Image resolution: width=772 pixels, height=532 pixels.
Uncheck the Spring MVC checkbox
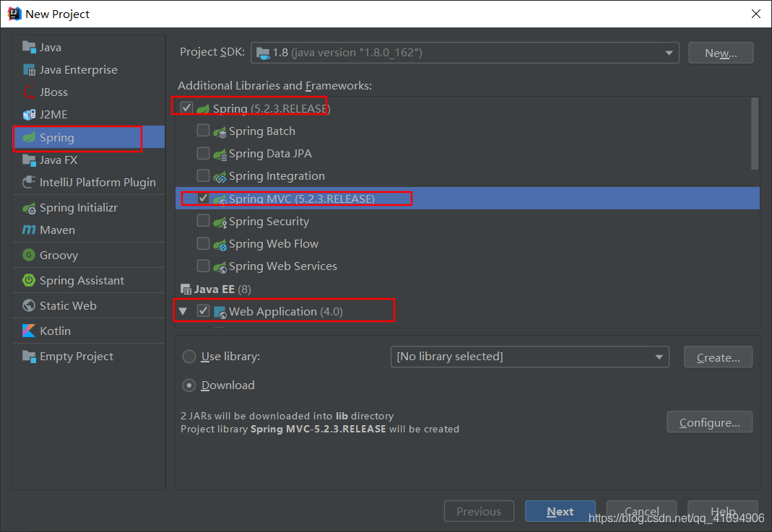pos(203,198)
